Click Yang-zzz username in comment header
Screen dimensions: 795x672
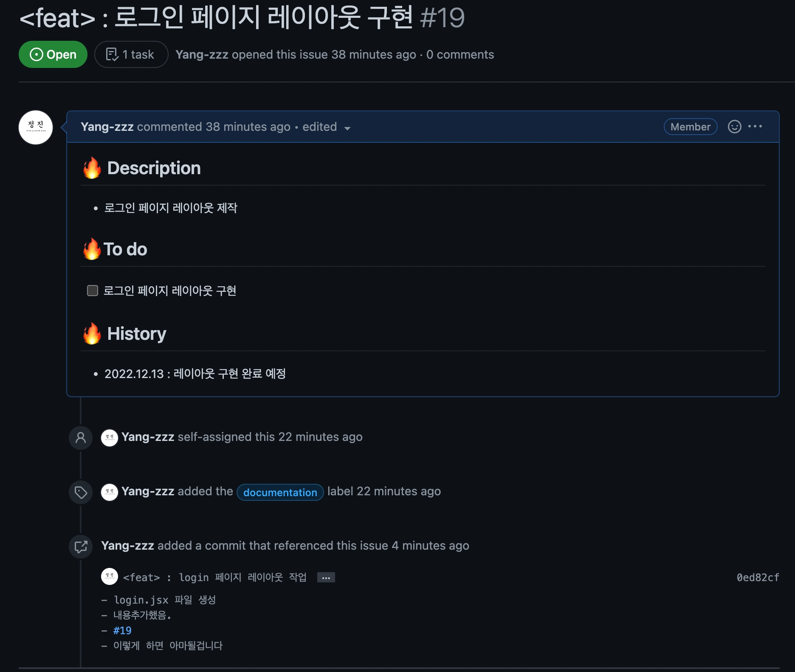(x=107, y=127)
